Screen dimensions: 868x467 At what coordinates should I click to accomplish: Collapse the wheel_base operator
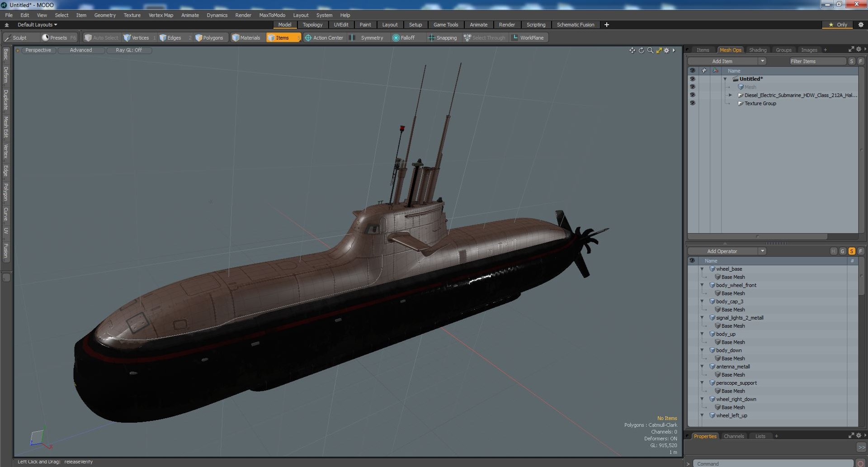[x=702, y=269]
